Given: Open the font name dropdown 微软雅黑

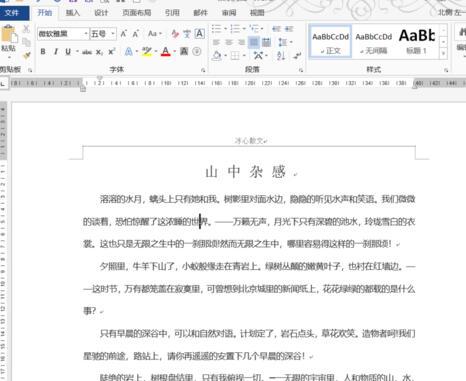Looking at the screenshot, I should pyautogui.click(x=86, y=34).
